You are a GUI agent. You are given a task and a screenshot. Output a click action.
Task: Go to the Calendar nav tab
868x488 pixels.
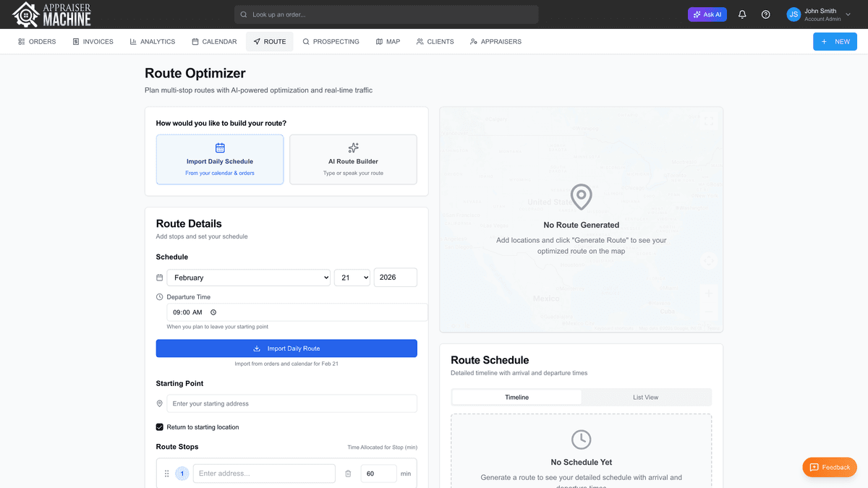(214, 42)
